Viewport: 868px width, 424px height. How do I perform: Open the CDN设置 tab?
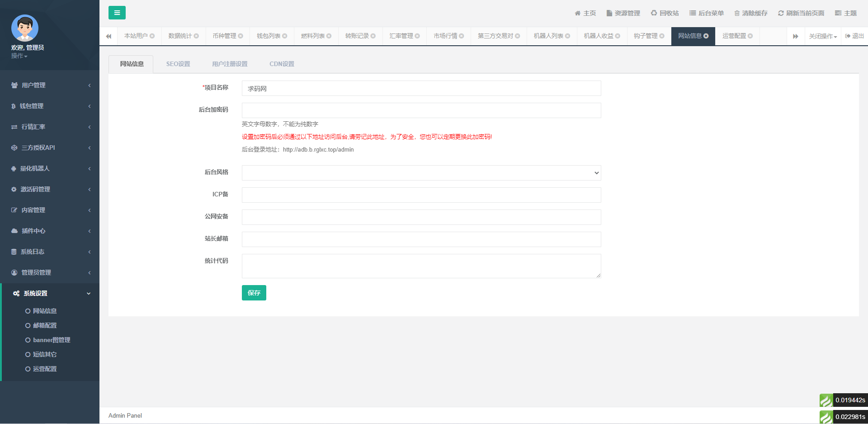(x=281, y=64)
